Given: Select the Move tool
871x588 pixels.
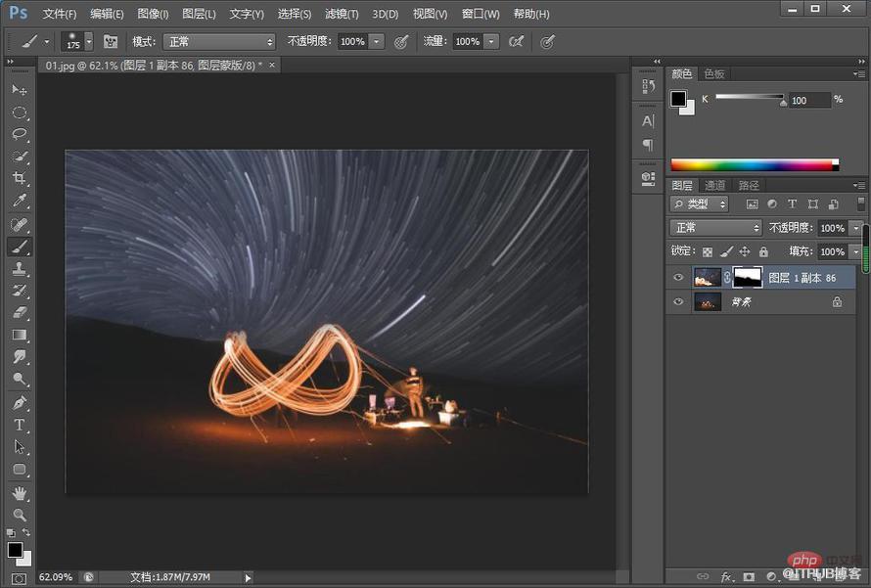Looking at the screenshot, I should 20,90.
